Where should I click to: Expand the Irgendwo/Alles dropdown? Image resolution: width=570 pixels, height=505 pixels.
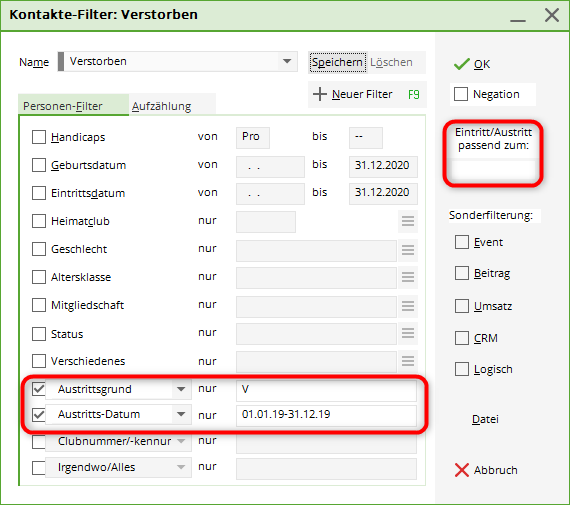click(x=181, y=467)
